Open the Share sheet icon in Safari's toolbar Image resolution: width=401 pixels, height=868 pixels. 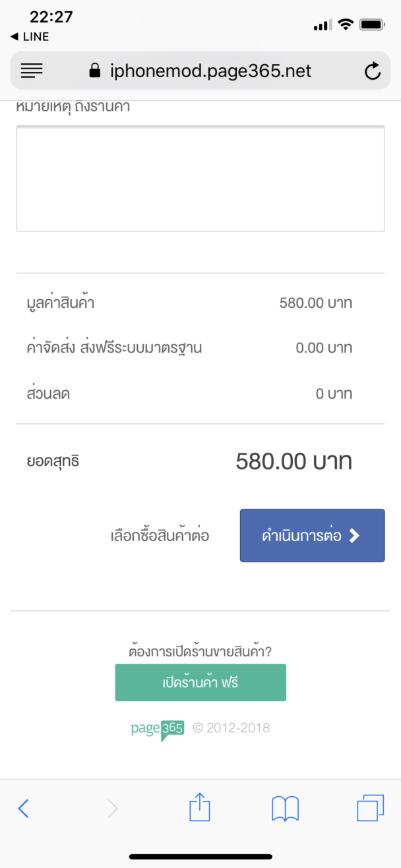pos(200,808)
